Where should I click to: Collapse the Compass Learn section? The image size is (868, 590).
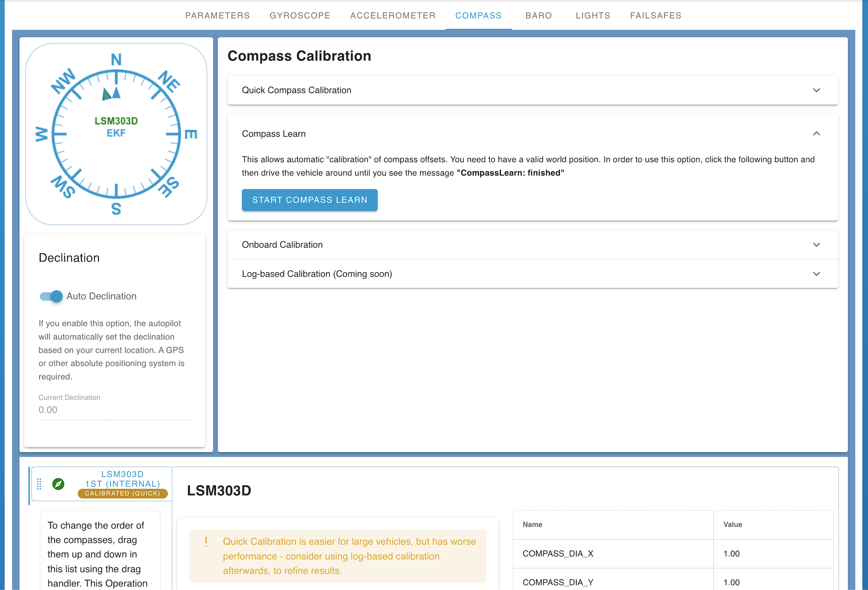click(817, 134)
